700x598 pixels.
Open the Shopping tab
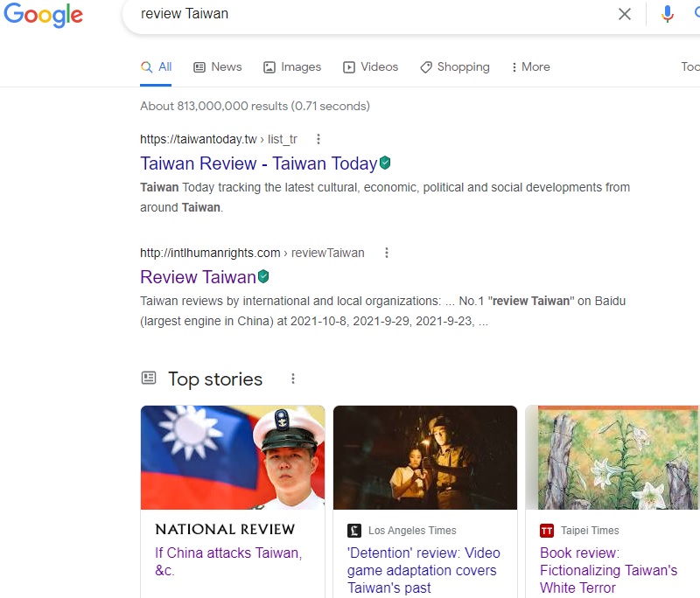click(455, 67)
